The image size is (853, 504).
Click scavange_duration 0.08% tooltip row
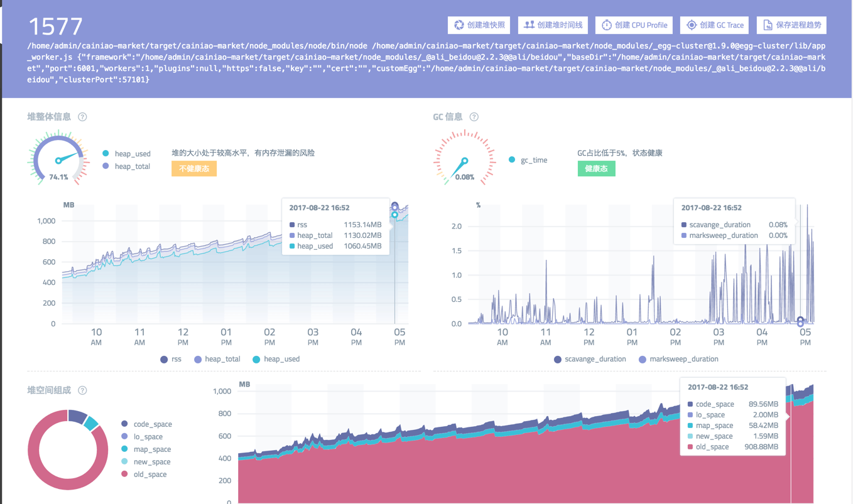(734, 225)
